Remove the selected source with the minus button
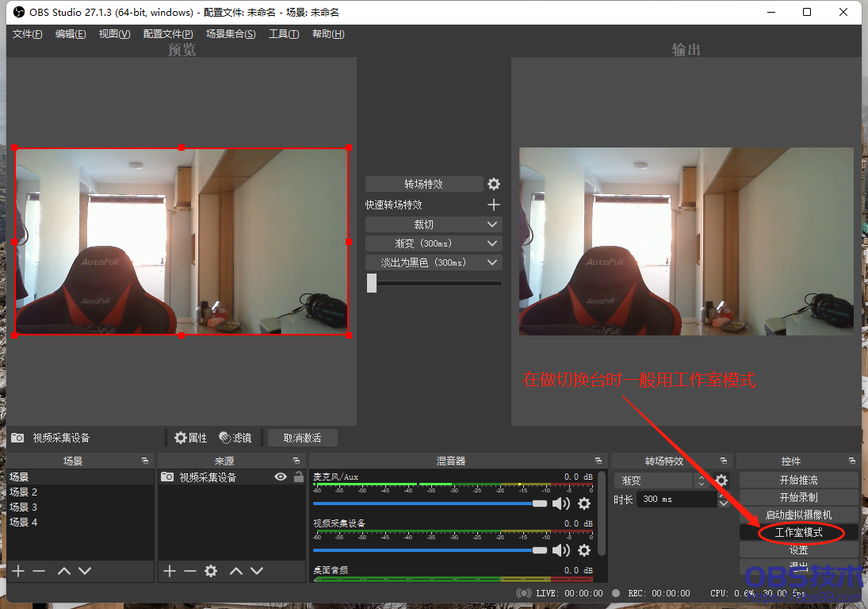 point(190,571)
